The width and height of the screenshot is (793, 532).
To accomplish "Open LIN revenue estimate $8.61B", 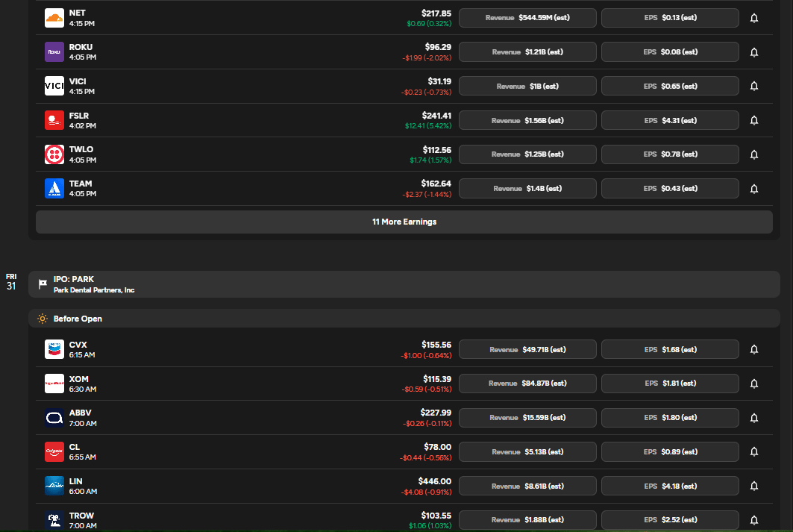I will coord(527,486).
